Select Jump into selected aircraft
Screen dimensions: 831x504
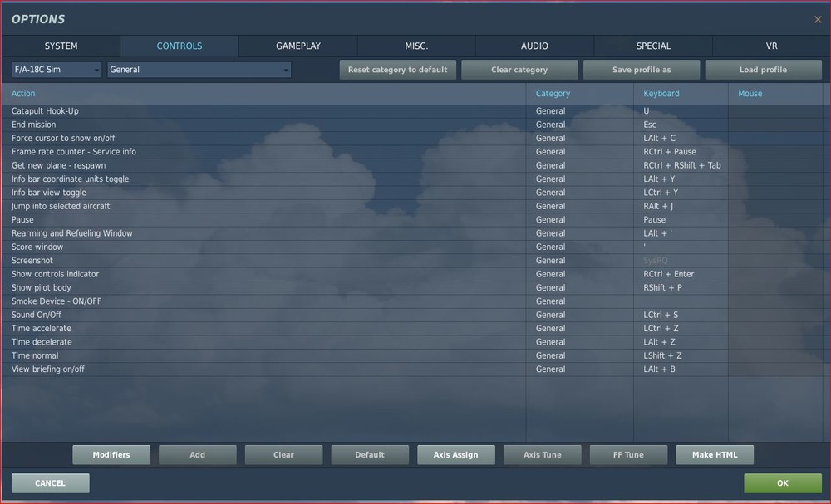coord(263,207)
